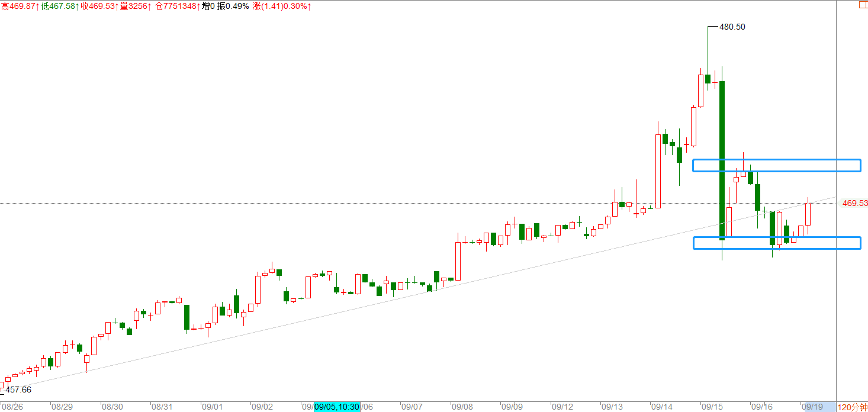Click the 09/09 date label
The height and width of the screenshot is (412, 868).
[x=513, y=407]
